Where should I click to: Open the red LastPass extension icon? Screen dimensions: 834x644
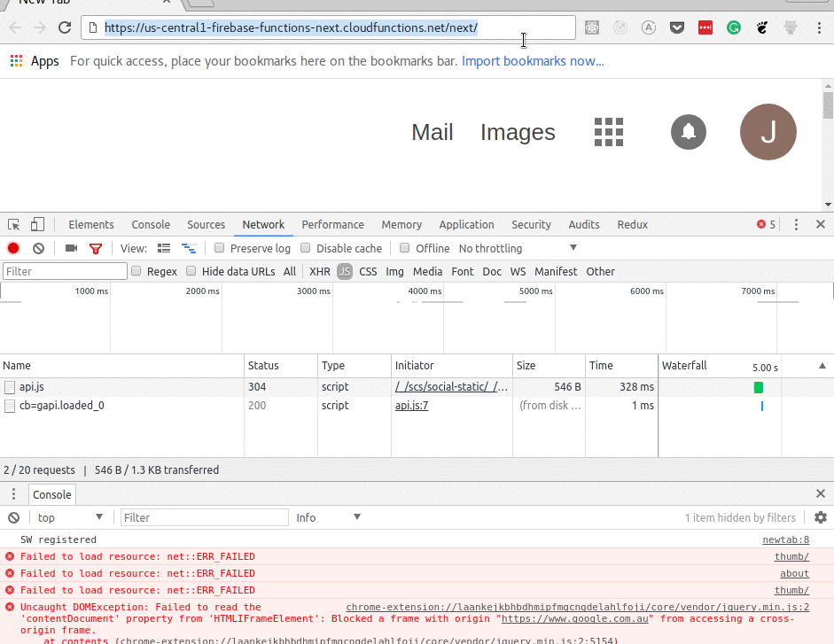coord(705,27)
